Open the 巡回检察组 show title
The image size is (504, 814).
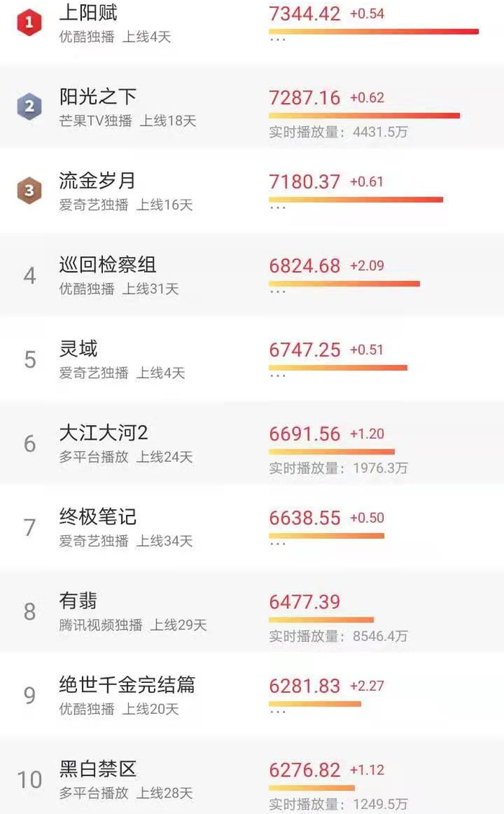107,265
